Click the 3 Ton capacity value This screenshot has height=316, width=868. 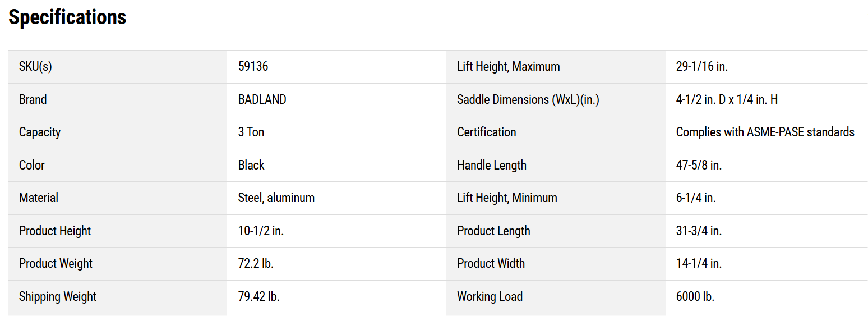coord(251,132)
